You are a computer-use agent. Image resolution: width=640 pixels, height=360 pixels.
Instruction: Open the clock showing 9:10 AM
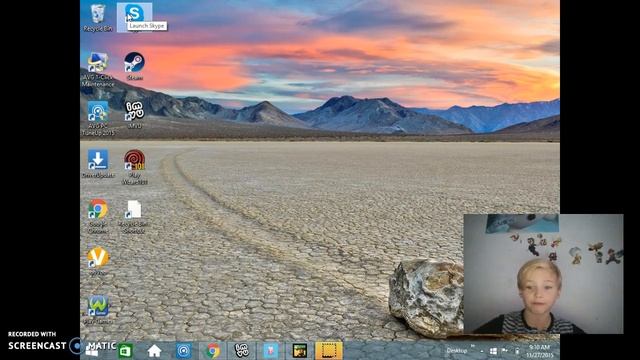click(x=539, y=351)
